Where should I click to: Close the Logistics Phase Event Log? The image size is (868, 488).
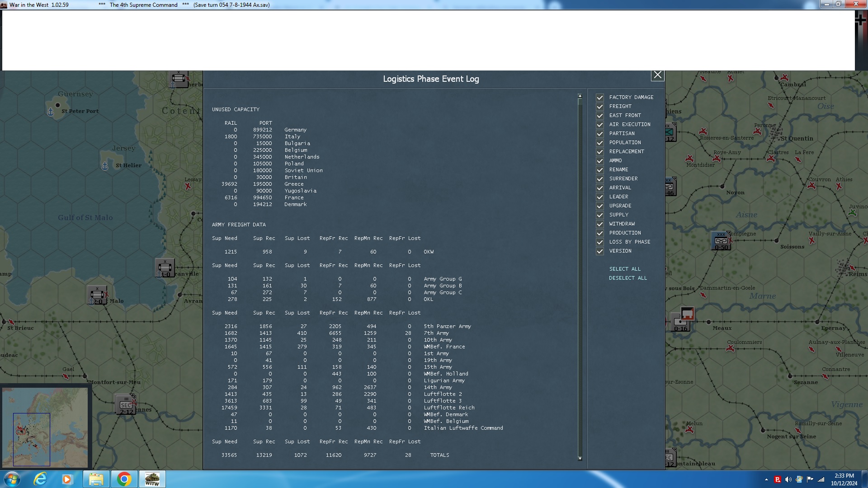pyautogui.click(x=657, y=75)
